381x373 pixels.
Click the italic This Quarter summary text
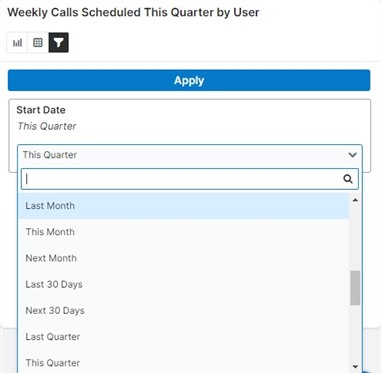pyautogui.click(x=47, y=126)
